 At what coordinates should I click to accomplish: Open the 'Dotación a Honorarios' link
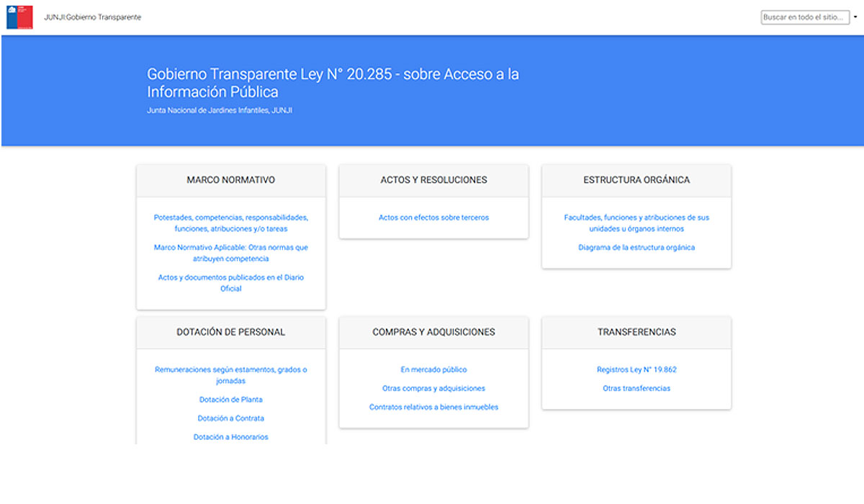pyautogui.click(x=231, y=437)
